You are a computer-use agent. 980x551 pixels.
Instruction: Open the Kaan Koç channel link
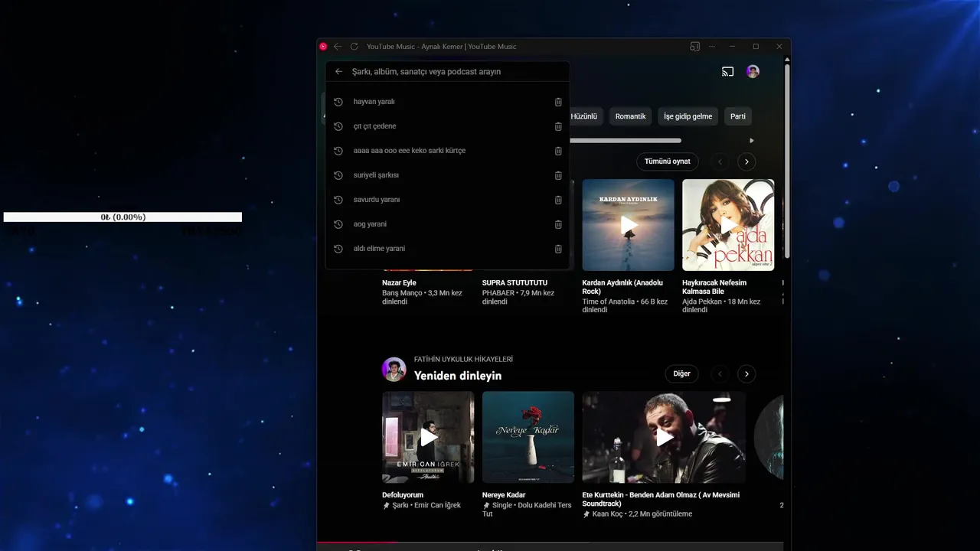coord(606,514)
